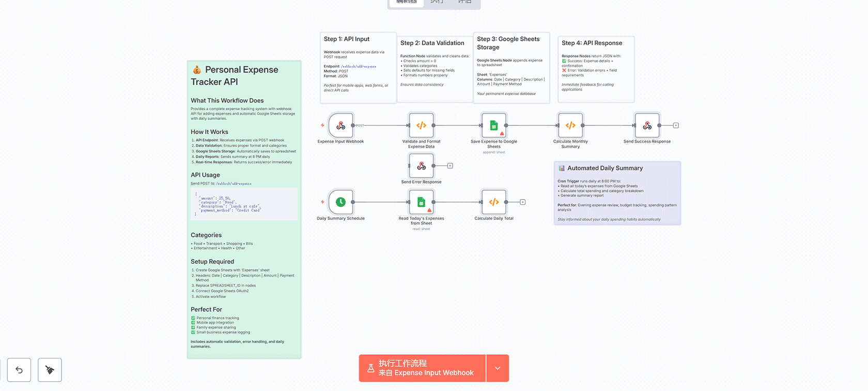The image size is (868, 391).
Task: Select the Save Expense to Google Sheets node
Action: 493,126
